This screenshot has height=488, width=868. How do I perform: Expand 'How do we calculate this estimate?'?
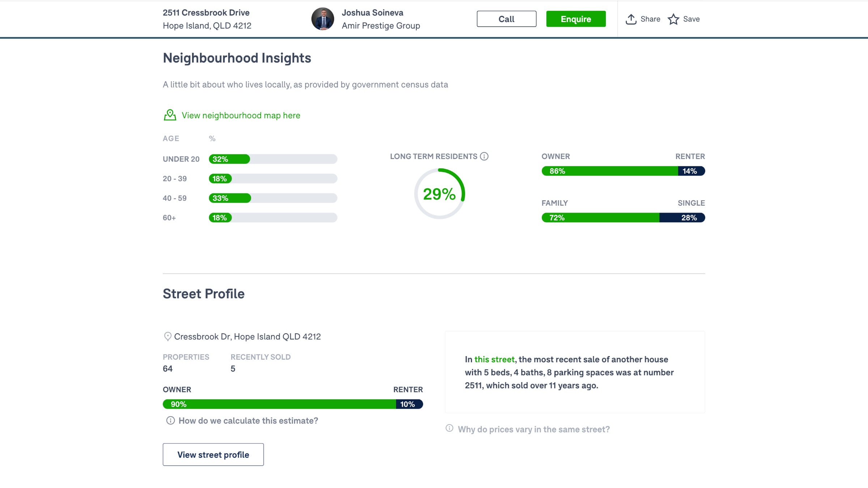248,421
